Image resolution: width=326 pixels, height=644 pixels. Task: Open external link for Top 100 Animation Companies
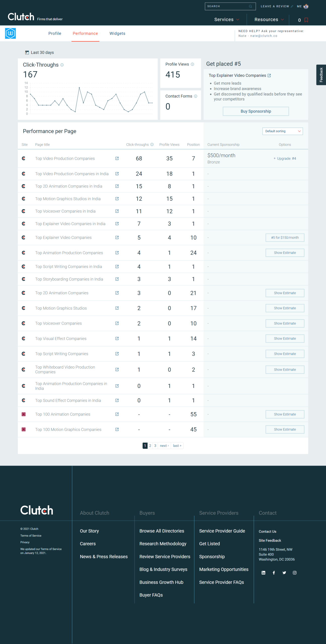117,414
